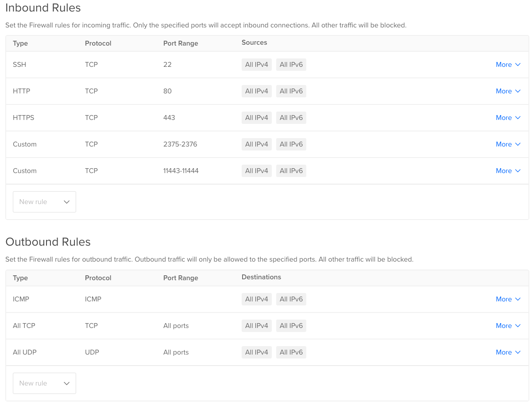Select All IPv4 tag in SSH row

257,65
